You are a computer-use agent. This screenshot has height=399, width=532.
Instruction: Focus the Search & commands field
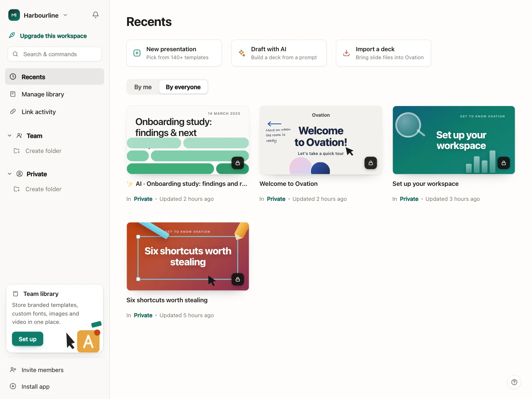point(55,54)
